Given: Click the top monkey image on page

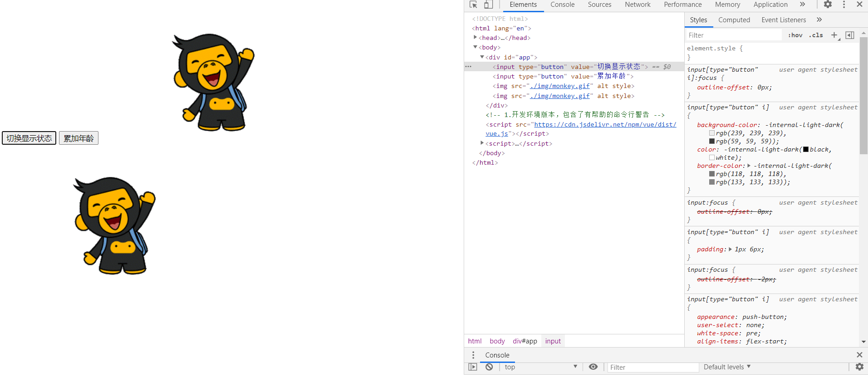Looking at the screenshot, I should pos(213,82).
